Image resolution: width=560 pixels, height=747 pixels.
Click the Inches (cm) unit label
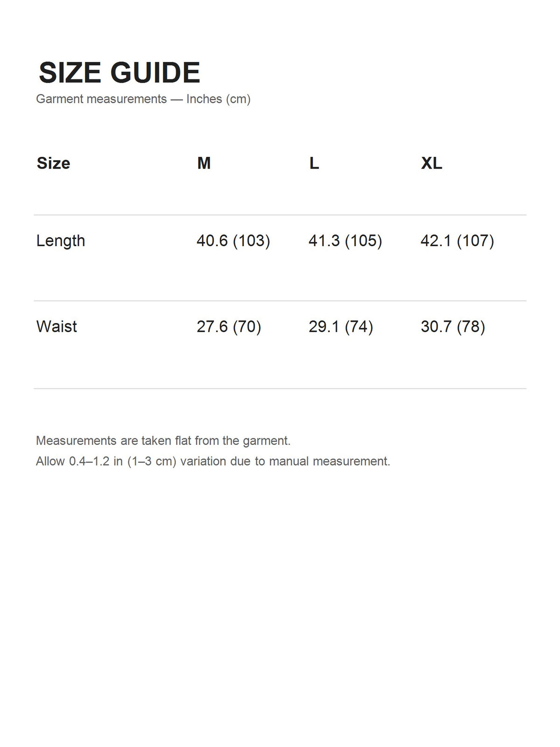tap(218, 99)
